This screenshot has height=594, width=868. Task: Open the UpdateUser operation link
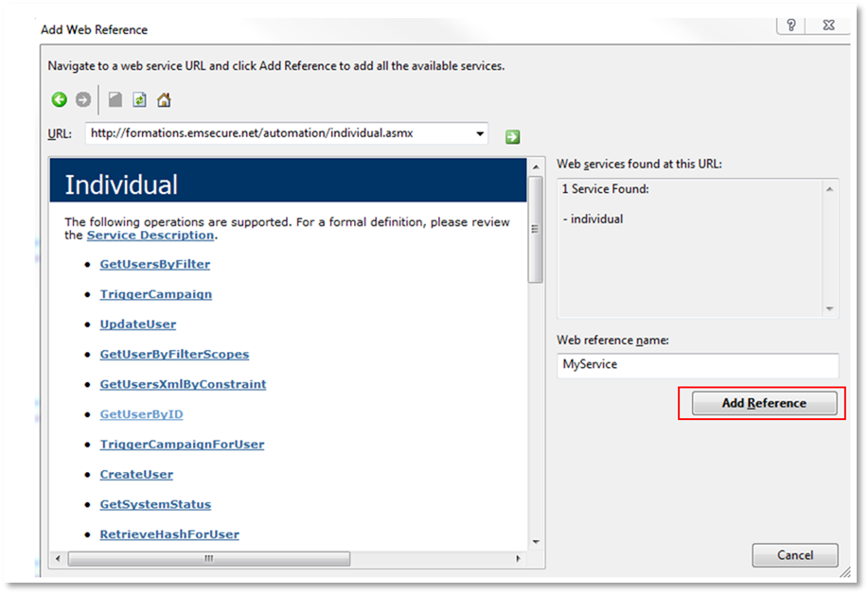(x=138, y=324)
